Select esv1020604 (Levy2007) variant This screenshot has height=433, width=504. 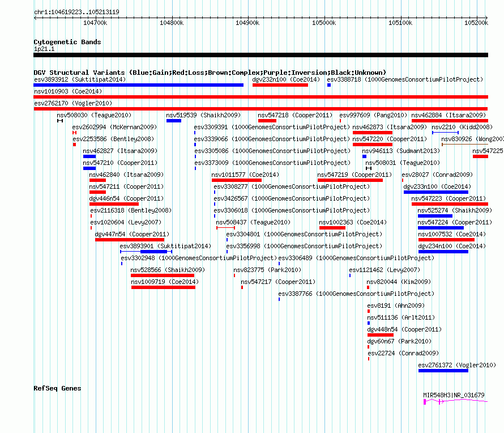click(x=126, y=222)
